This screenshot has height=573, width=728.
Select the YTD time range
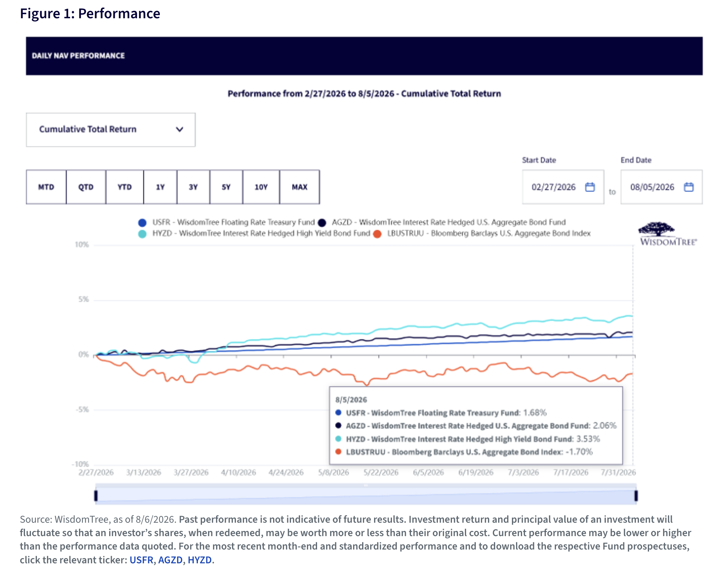[125, 187]
